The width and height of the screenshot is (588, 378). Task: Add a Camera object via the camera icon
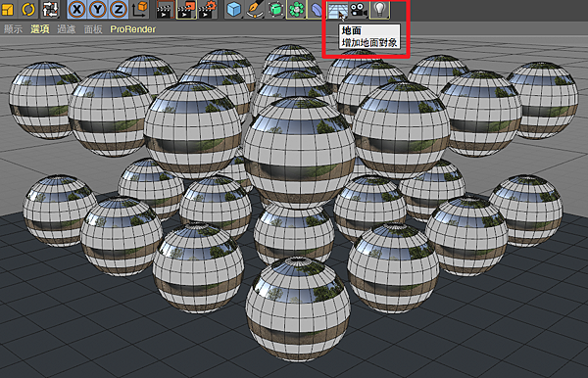358,10
